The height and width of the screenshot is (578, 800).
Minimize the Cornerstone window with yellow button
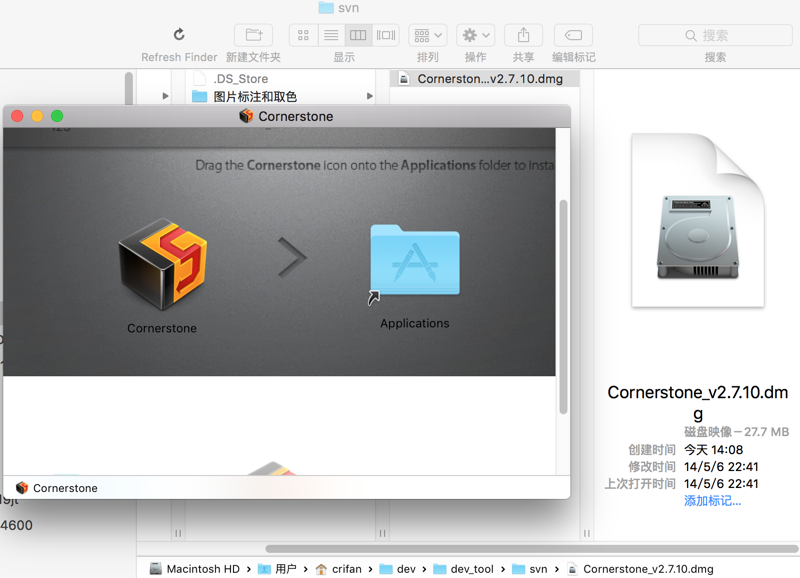point(37,116)
